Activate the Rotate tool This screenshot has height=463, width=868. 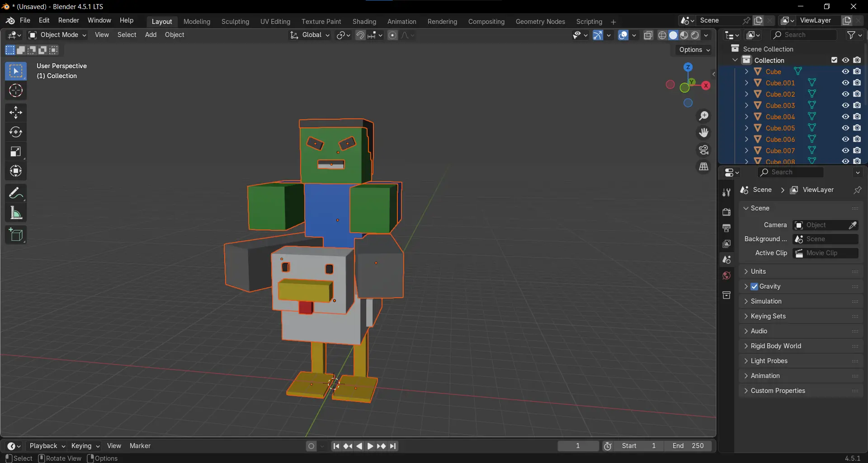(16, 132)
